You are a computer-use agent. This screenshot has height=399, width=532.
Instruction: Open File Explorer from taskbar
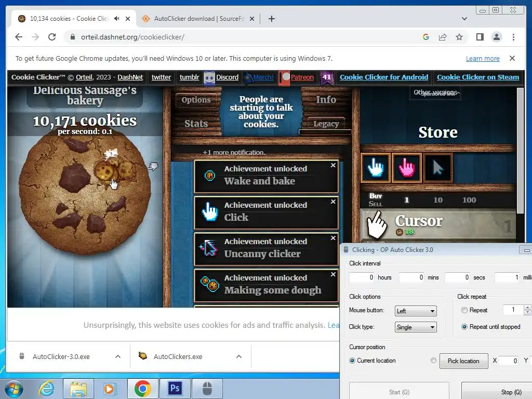pos(78,389)
